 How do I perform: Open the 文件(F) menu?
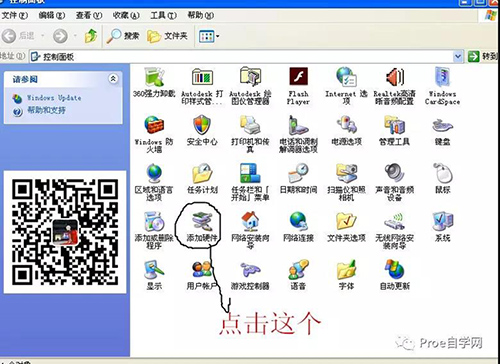(15, 15)
